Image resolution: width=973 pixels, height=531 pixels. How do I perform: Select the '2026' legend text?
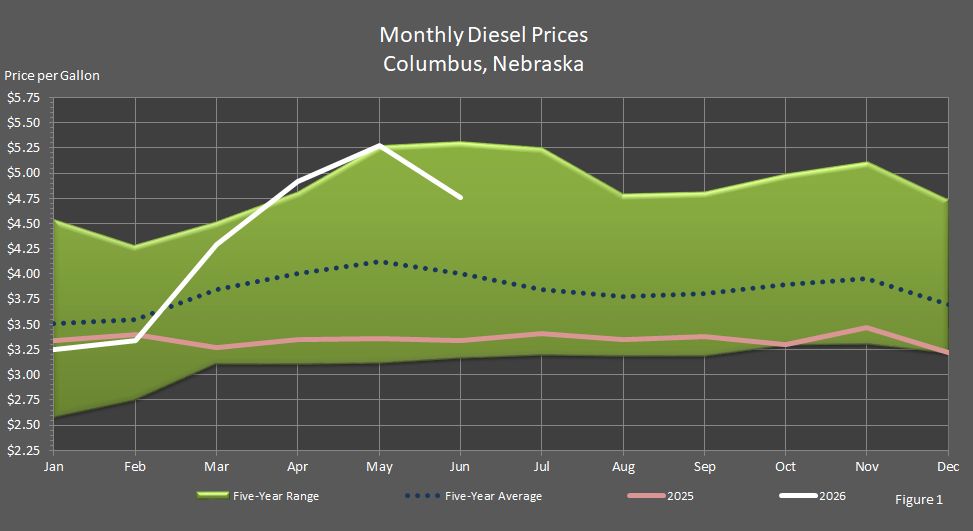point(832,496)
